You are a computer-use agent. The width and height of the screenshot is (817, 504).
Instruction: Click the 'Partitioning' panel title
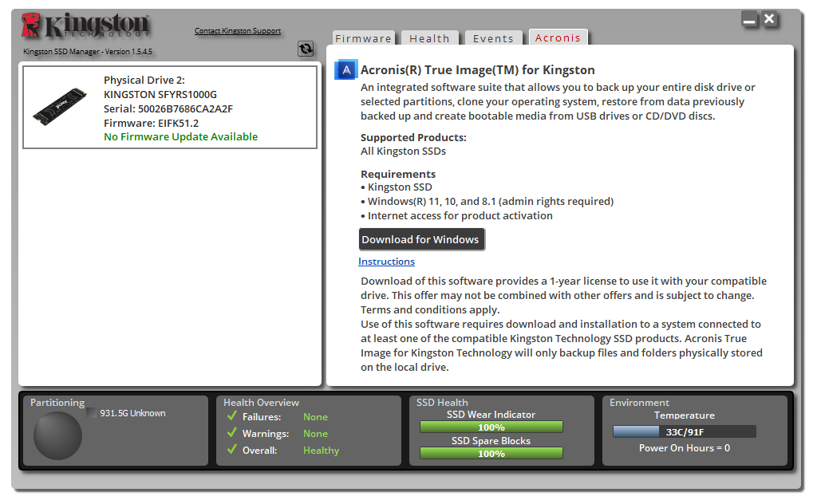pos(57,403)
